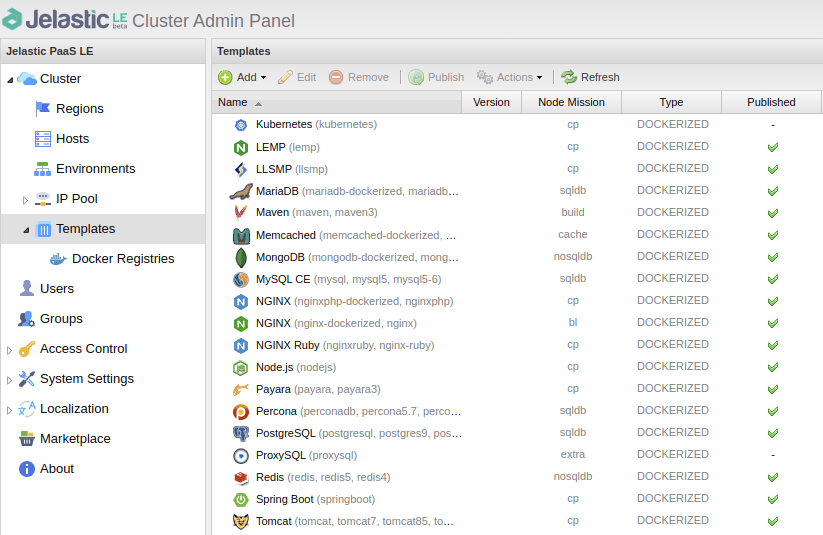Click the Tomcat cat icon

[240, 521]
